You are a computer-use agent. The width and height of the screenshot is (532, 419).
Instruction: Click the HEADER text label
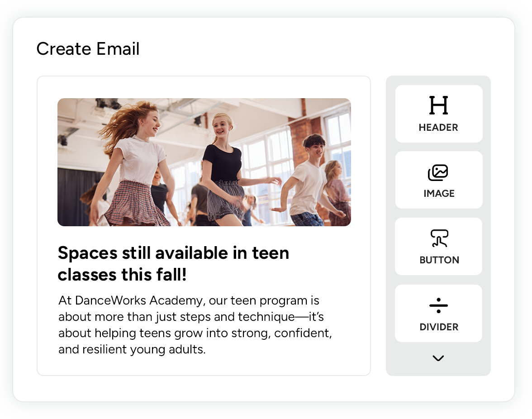(x=438, y=128)
